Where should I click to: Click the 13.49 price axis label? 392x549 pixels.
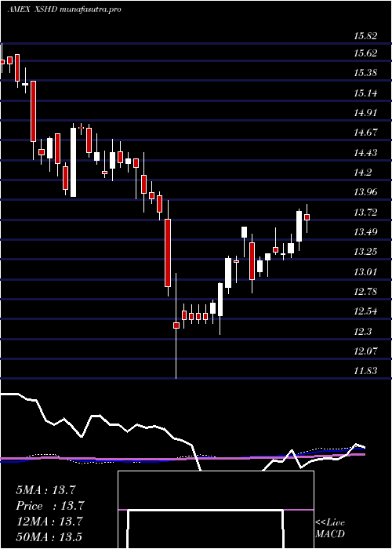[365, 231]
